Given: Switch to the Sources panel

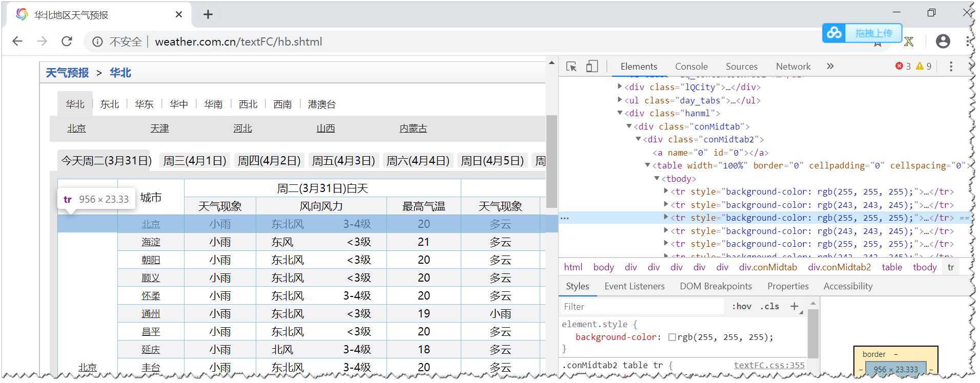Looking at the screenshot, I should [741, 67].
